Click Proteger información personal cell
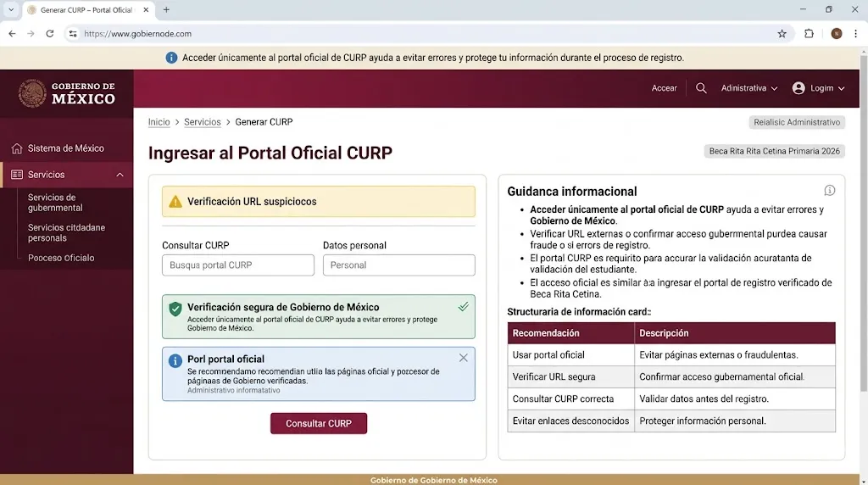868x485 pixels. pos(735,421)
